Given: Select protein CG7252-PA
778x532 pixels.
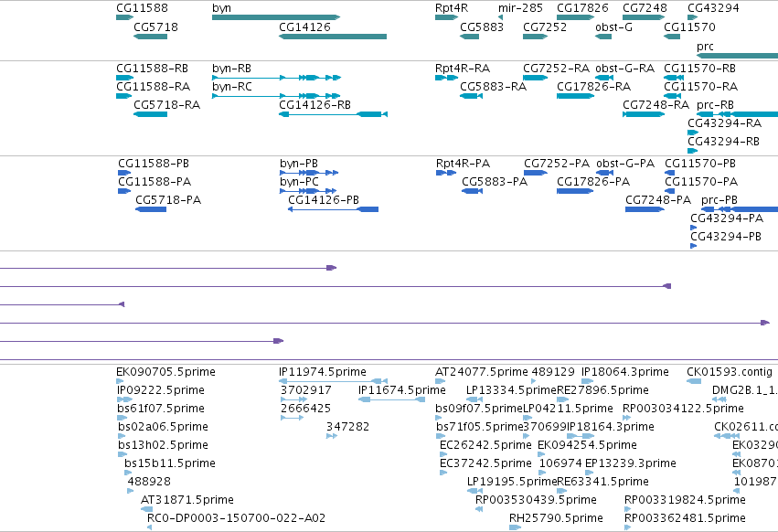Looking at the screenshot, I should (536, 173).
